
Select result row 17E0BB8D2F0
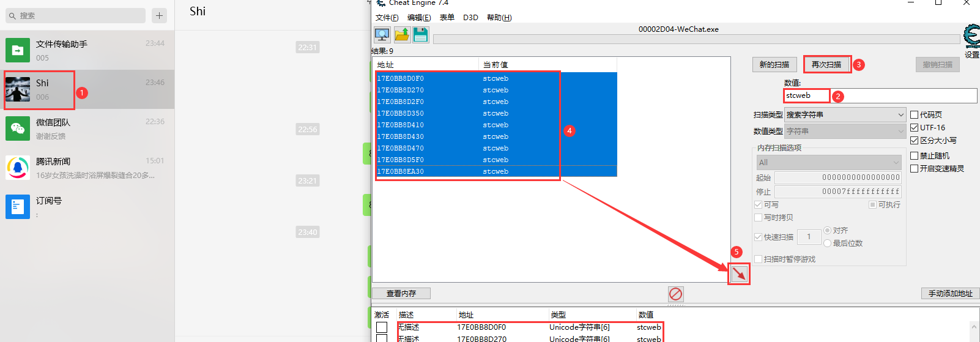(496, 102)
